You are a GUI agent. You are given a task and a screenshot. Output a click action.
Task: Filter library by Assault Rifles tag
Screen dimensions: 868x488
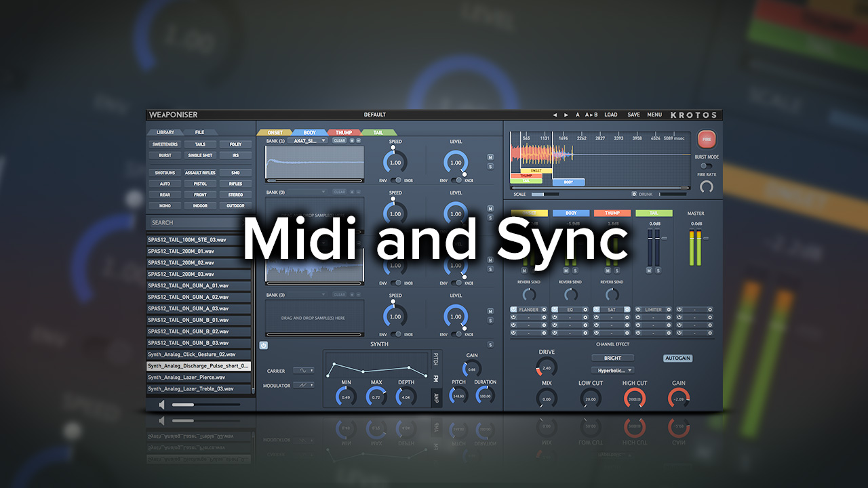coord(200,173)
